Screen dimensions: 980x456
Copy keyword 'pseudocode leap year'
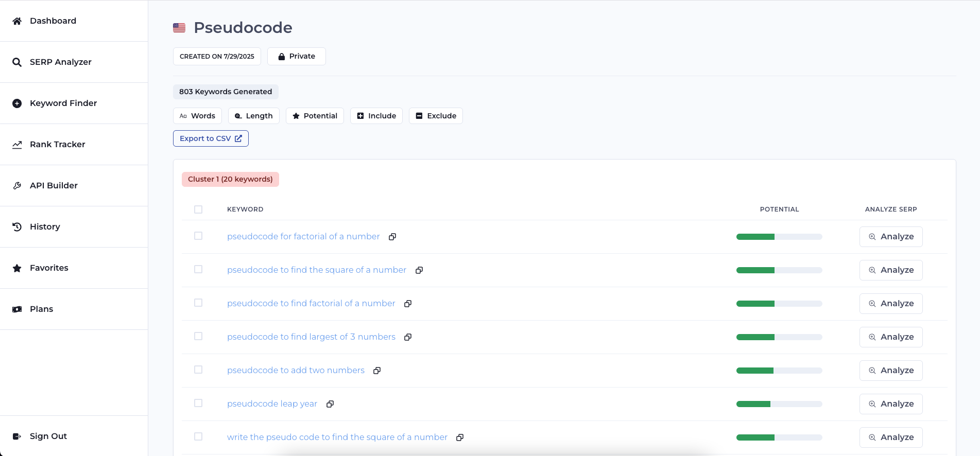330,404
